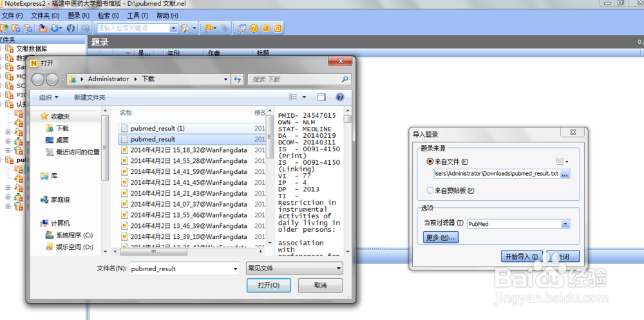Select file pubmed_result (1)
Viewport: 644px width, 320px height.
192,129
